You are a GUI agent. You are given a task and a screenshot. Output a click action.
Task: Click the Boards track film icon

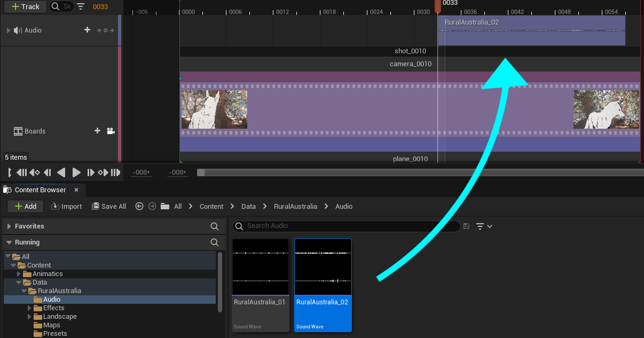coord(18,131)
